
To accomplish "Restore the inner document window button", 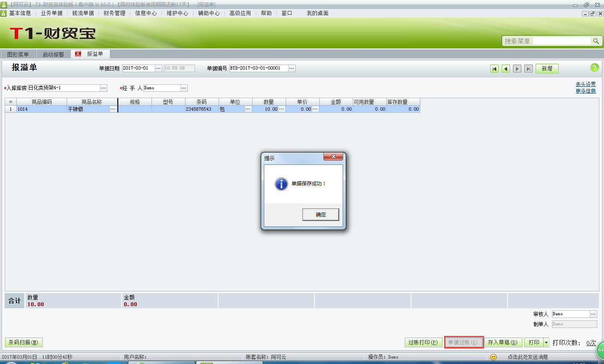I will (593, 13).
